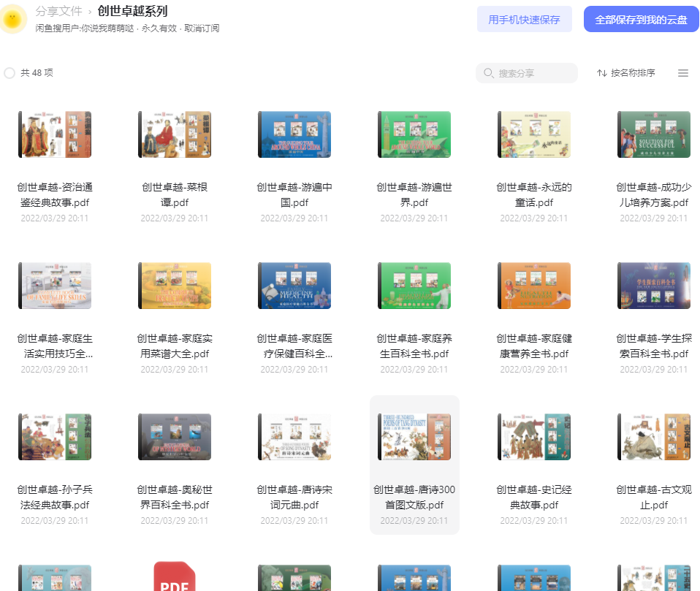Toggle the select-all circle beside 共 48 项
The height and width of the screenshot is (591, 700).
pos(9,73)
